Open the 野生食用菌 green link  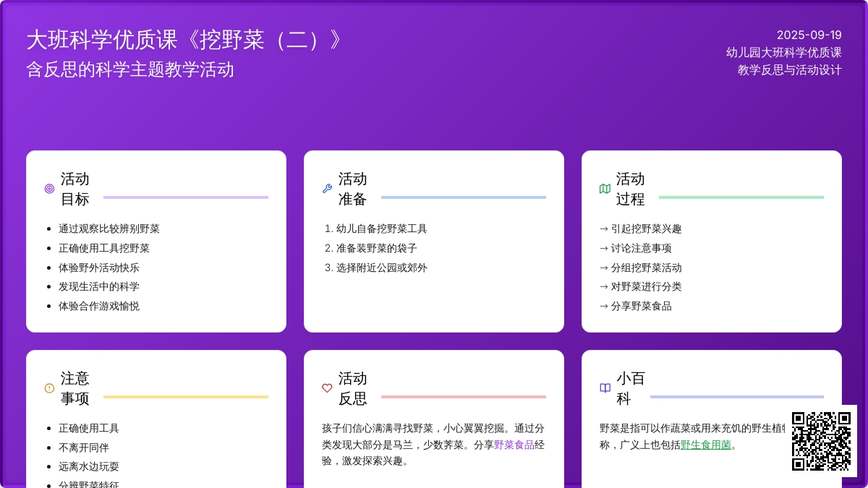[x=705, y=445]
